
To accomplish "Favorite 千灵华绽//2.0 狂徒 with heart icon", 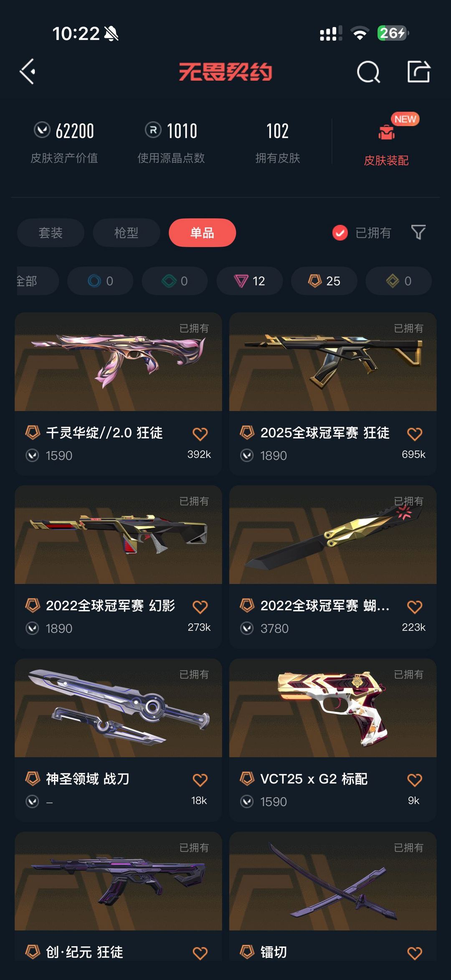I will coord(200,434).
